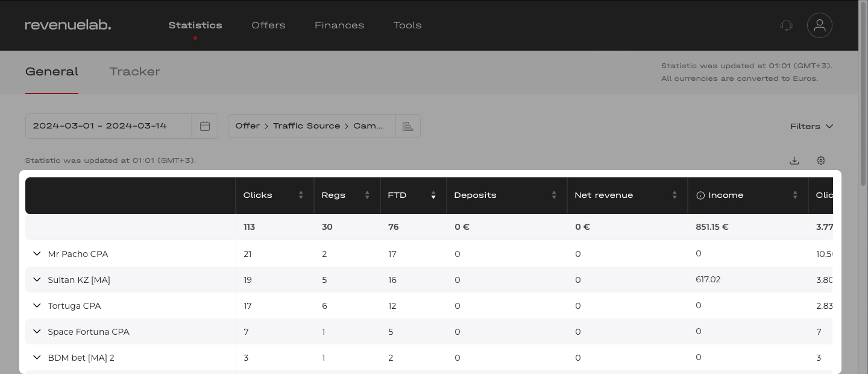Open the Filters panel

point(811,126)
